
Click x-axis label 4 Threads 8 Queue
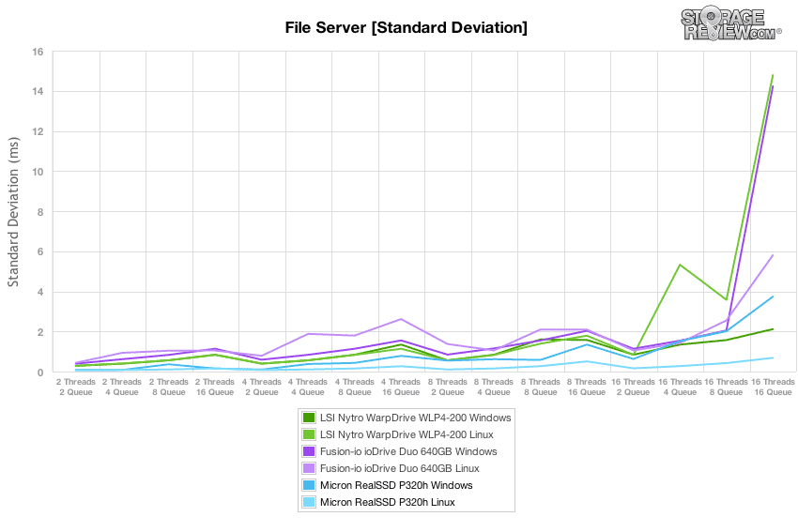tap(355, 388)
